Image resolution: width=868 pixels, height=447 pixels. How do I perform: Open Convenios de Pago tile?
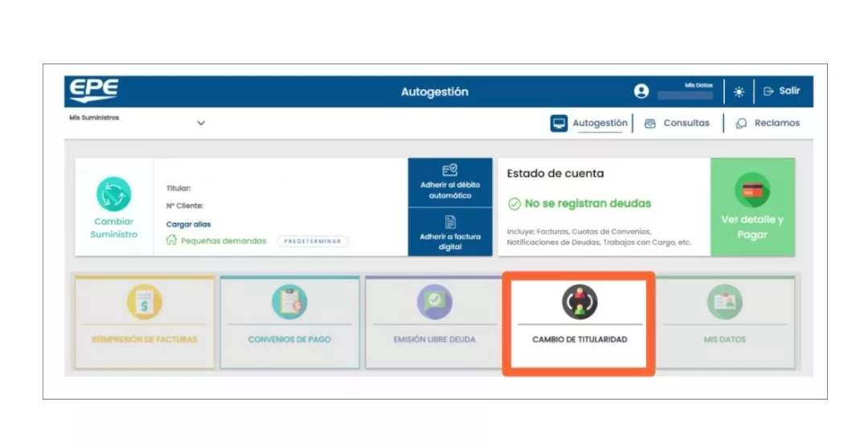click(289, 322)
